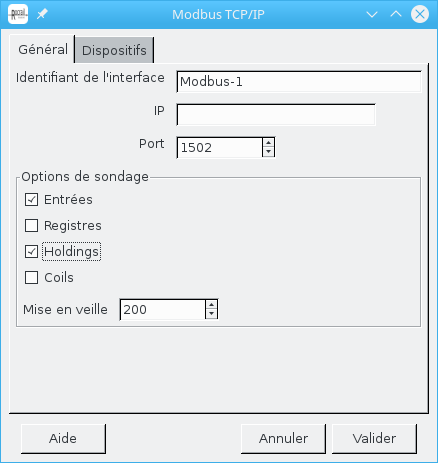Select the Général tab
Image resolution: width=438 pixels, height=463 pixels.
coord(42,49)
